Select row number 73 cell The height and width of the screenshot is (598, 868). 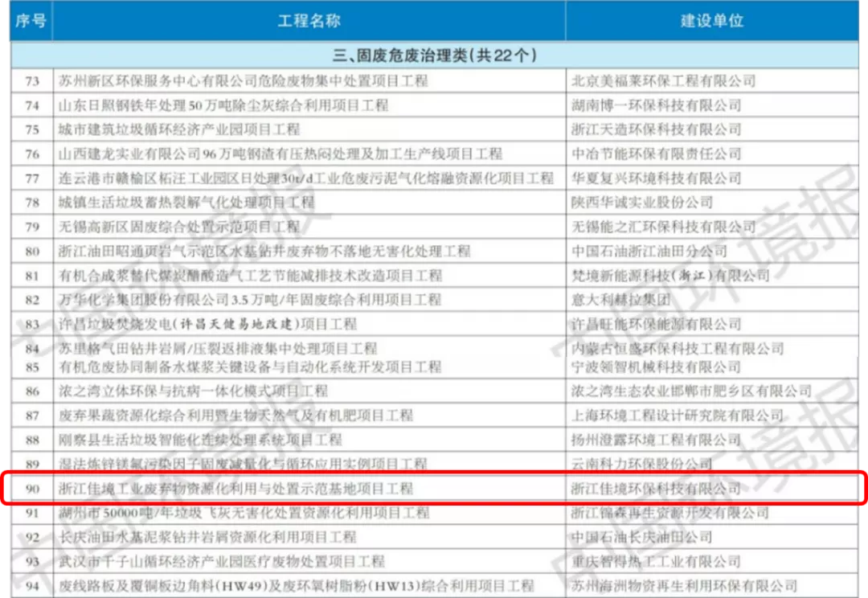(32, 81)
